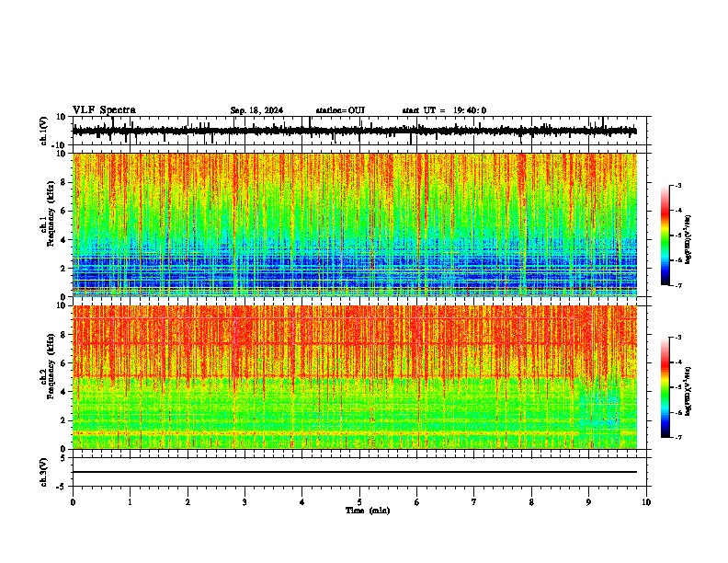Click the VLF Spectra title
This screenshot has height=563, width=728.
click(x=104, y=110)
